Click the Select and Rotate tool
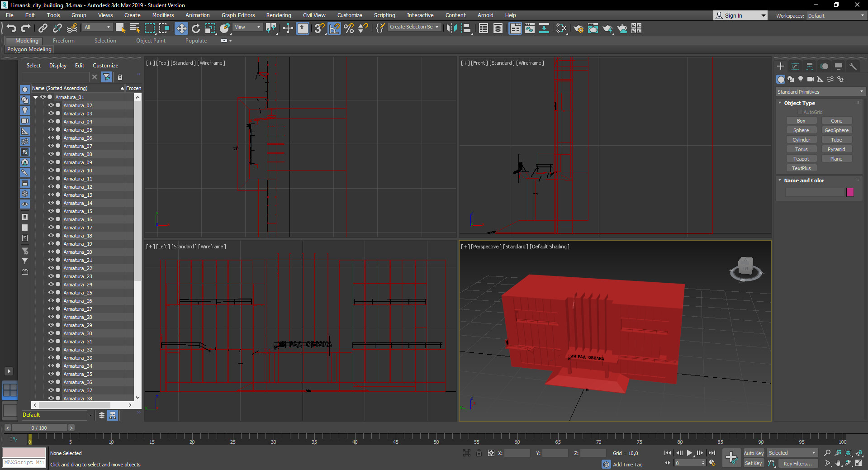The width and height of the screenshot is (868, 470). pyautogui.click(x=196, y=28)
